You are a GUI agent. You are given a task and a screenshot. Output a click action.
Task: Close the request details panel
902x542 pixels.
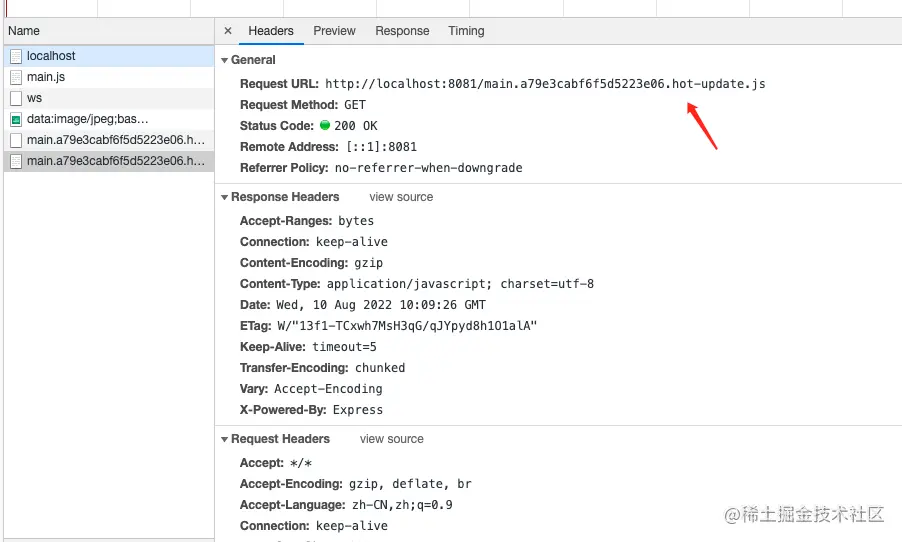(228, 31)
